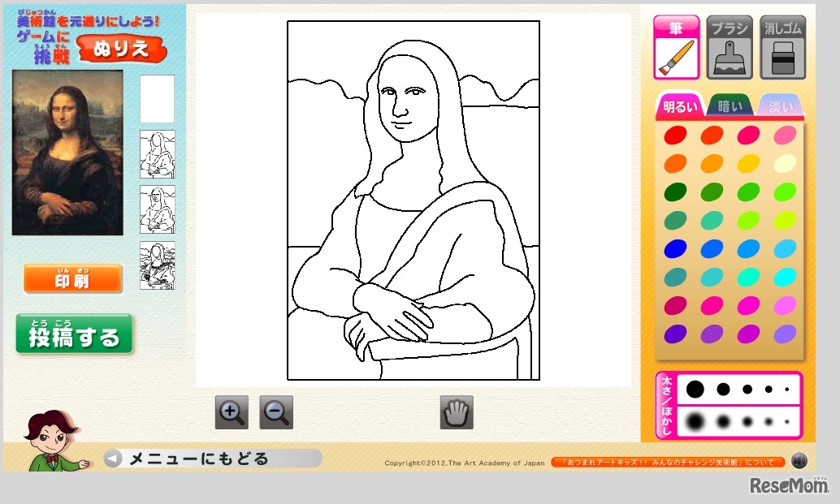Screen dimensions: 840x504
Task: Open the ぬりえ coloring mode button
Action: tap(122, 50)
